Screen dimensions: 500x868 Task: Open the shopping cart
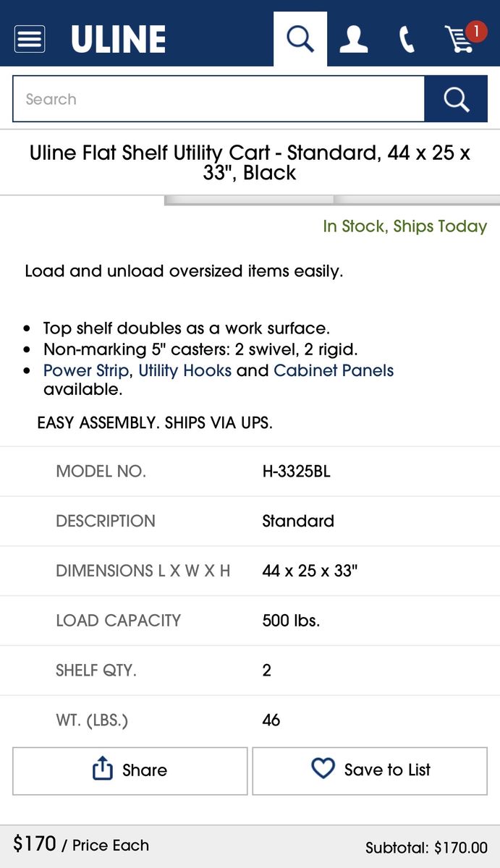click(460, 39)
